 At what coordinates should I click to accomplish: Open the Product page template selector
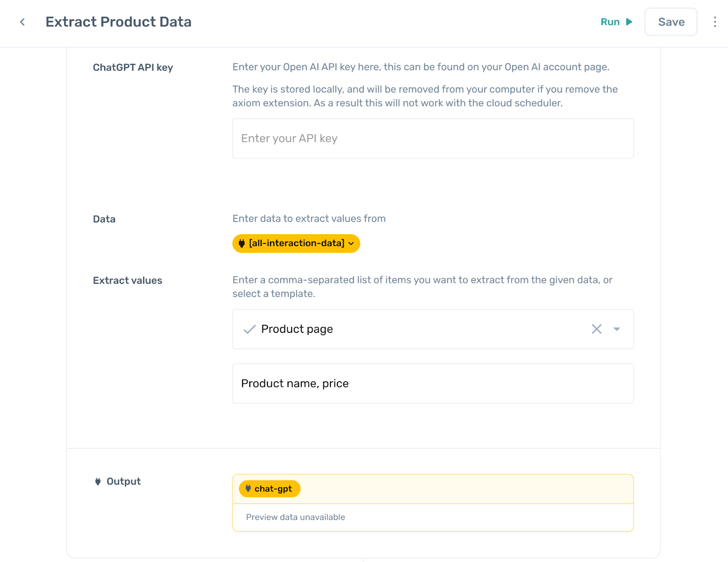409,329
